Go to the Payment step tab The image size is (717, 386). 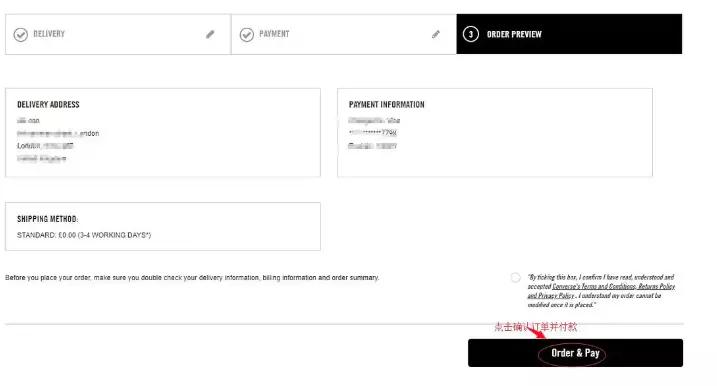(344, 34)
